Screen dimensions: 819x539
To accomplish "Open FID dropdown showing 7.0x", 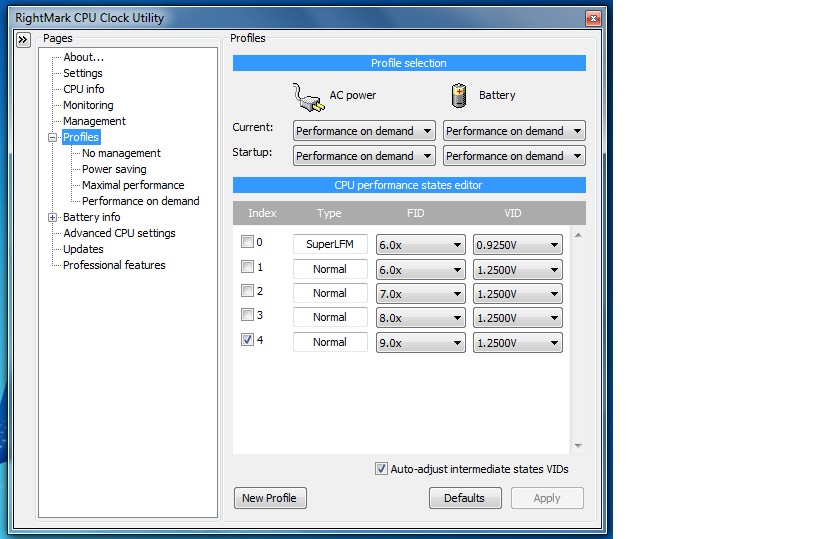I will (x=420, y=294).
